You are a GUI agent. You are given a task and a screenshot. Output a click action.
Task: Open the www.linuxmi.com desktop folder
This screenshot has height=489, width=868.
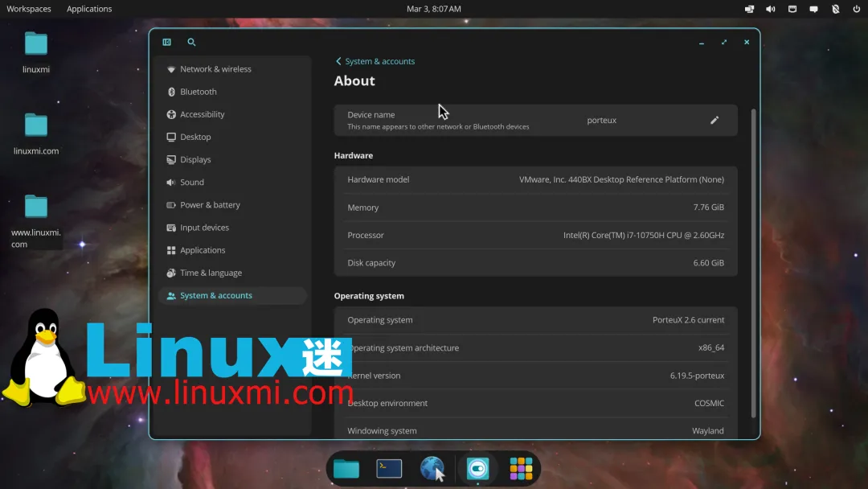36,221
